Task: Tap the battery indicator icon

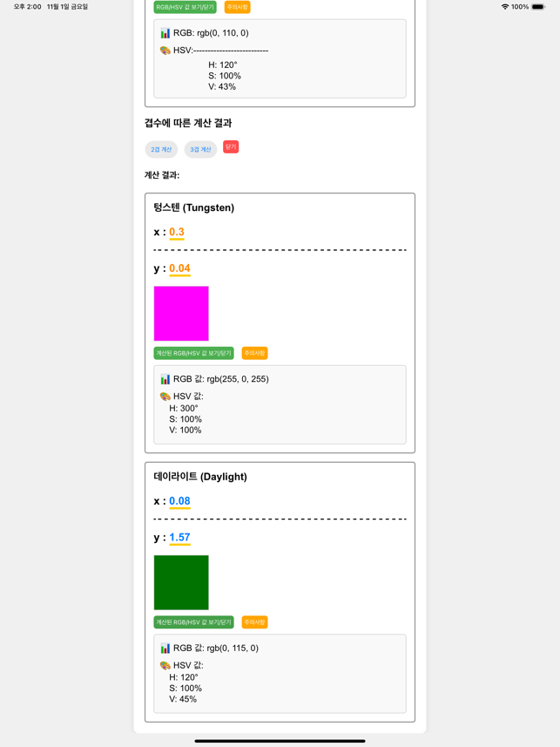Action: pos(538,7)
